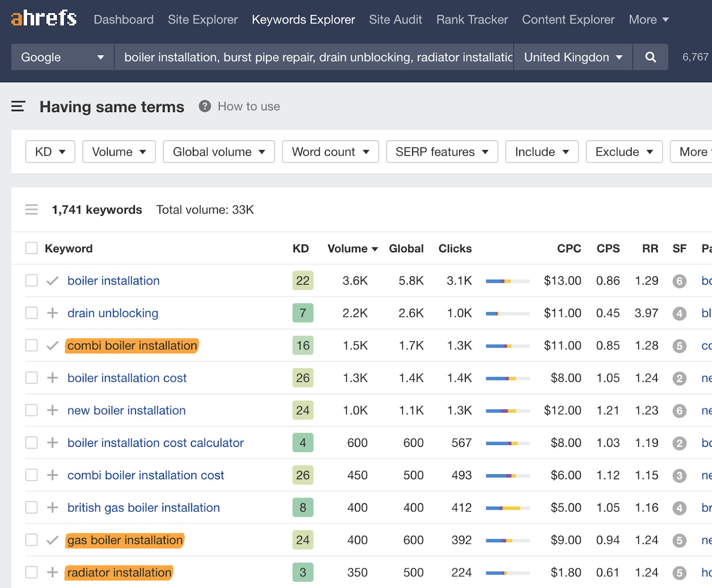
Task: Open the boiler installation cost calculator keyword
Action: 155,443
